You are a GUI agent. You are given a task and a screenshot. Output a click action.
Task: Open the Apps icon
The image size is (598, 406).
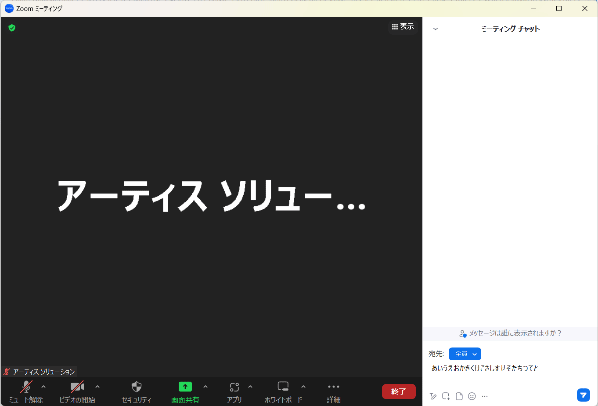(234, 392)
